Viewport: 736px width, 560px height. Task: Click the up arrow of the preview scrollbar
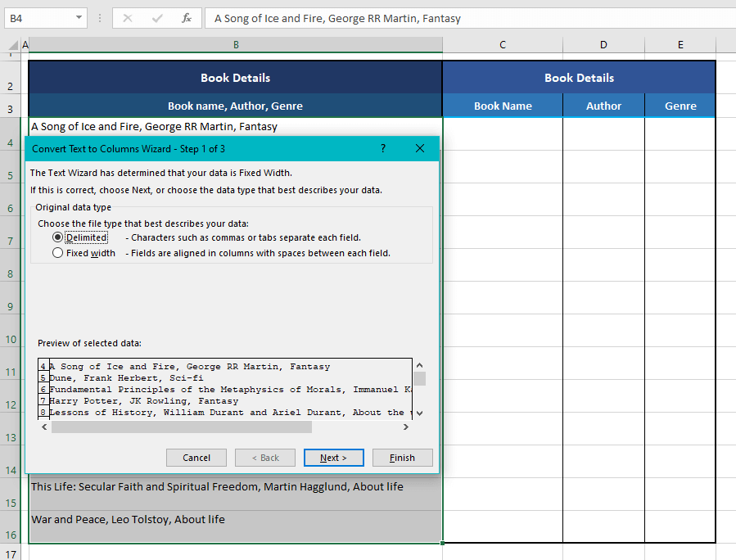click(419, 365)
